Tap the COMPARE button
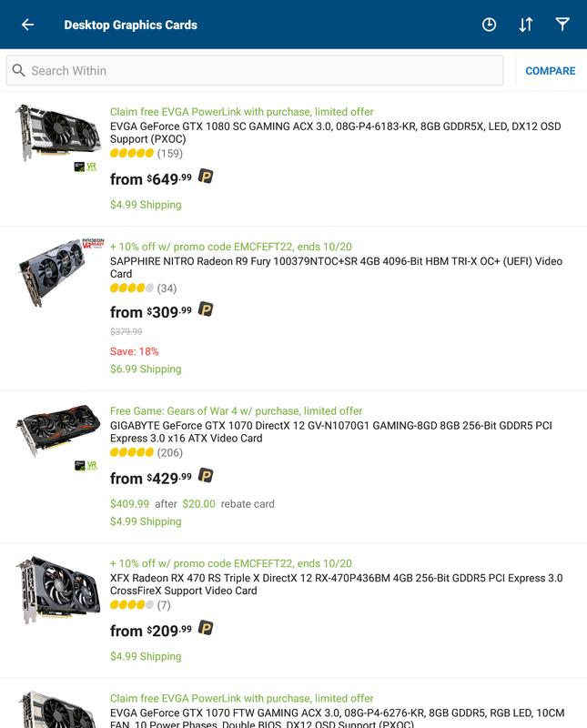The image size is (587, 728). [x=551, y=71]
